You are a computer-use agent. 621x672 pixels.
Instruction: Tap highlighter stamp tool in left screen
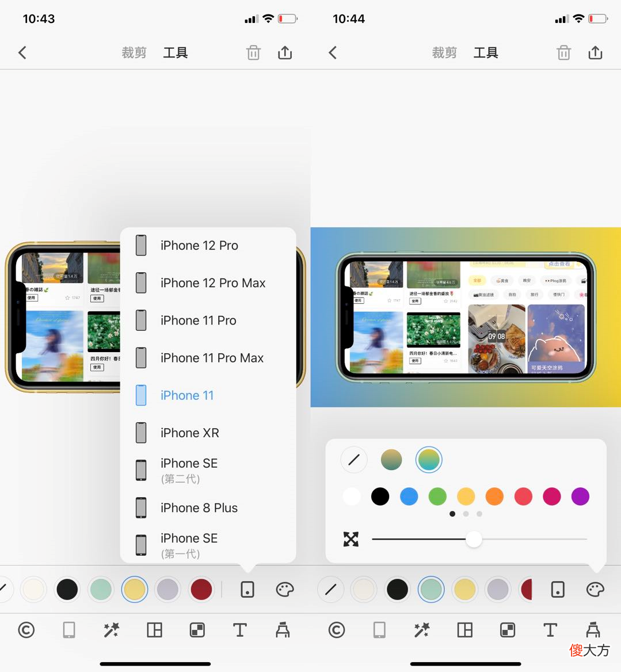tap(283, 631)
